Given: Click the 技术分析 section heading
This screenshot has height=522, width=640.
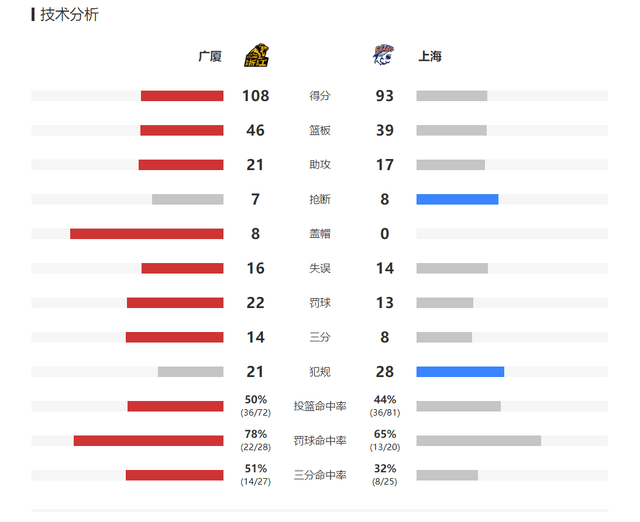Looking at the screenshot, I should coord(69,15).
